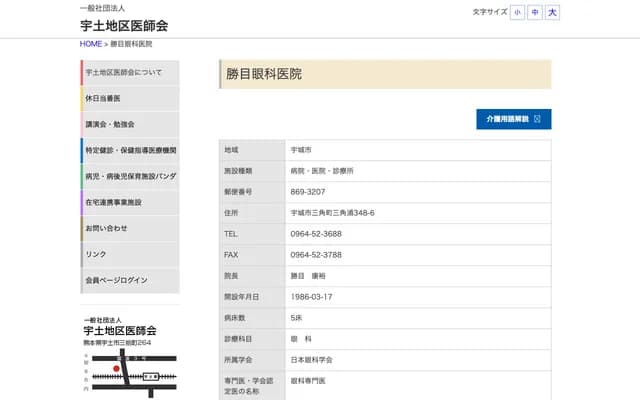Image resolution: width=640 pixels, height=400 pixels.
Task: Click the external-link icon on 介護用語解説 button
Action: click(537, 119)
